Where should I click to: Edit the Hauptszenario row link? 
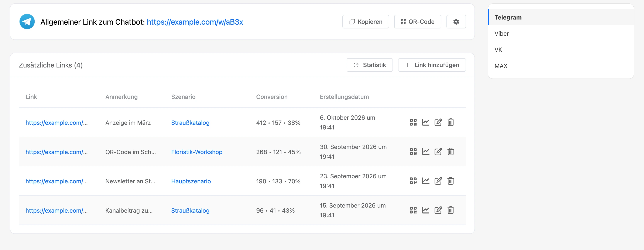coord(438,181)
